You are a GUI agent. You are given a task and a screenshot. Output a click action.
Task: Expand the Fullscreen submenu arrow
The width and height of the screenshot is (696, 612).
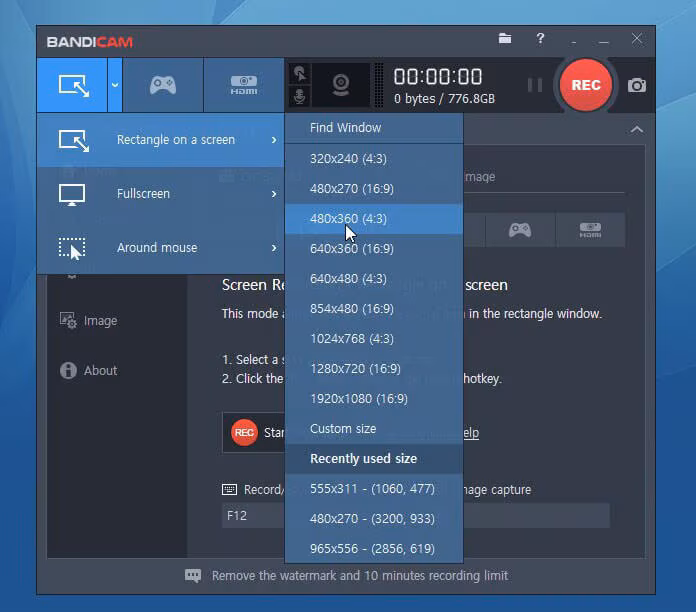274,194
